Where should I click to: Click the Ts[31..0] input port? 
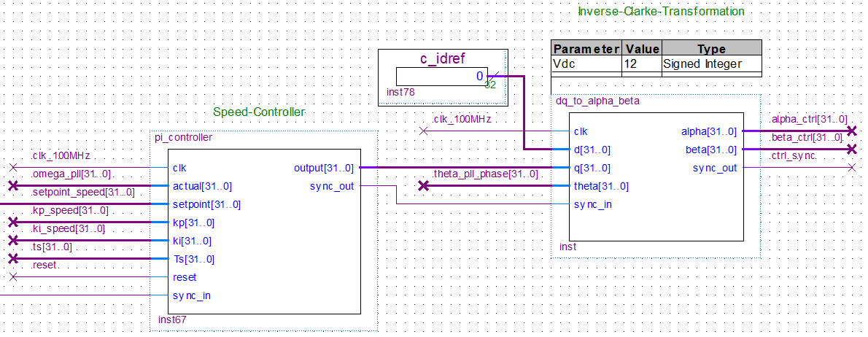(x=193, y=259)
